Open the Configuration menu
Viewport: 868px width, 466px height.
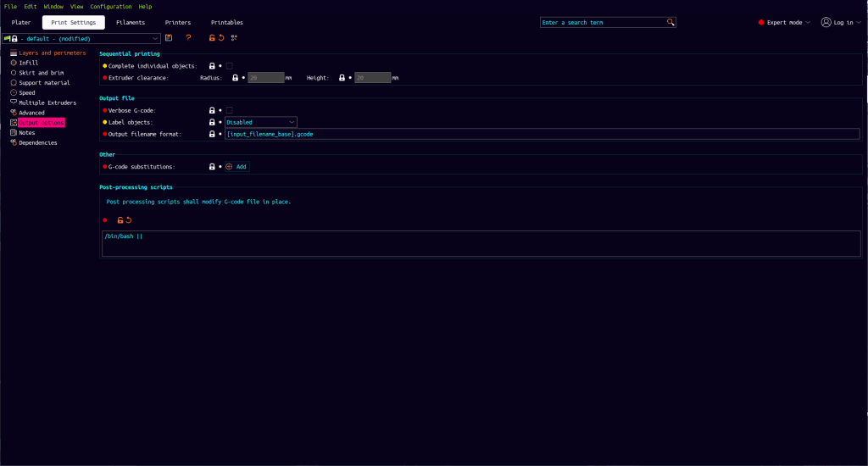click(110, 6)
